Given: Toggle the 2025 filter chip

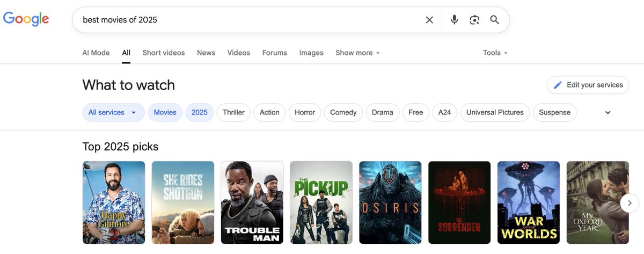Looking at the screenshot, I should click(200, 112).
